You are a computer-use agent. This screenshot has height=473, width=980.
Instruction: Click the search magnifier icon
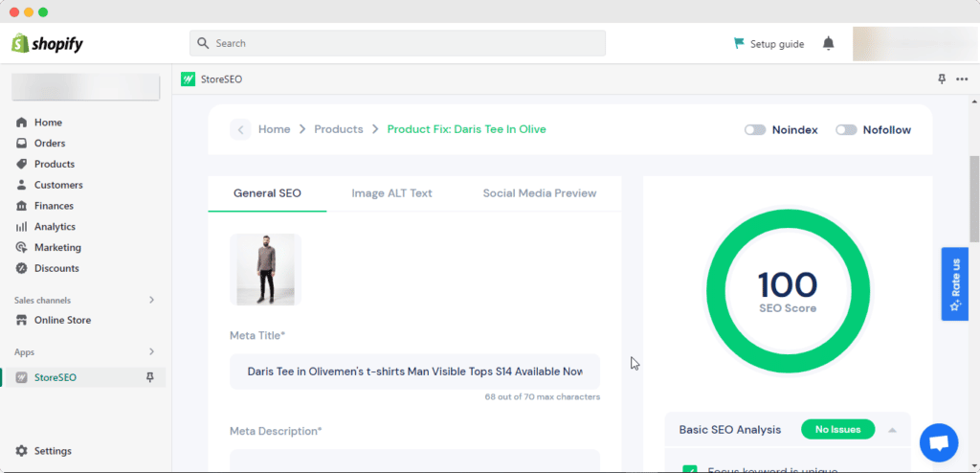click(203, 43)
